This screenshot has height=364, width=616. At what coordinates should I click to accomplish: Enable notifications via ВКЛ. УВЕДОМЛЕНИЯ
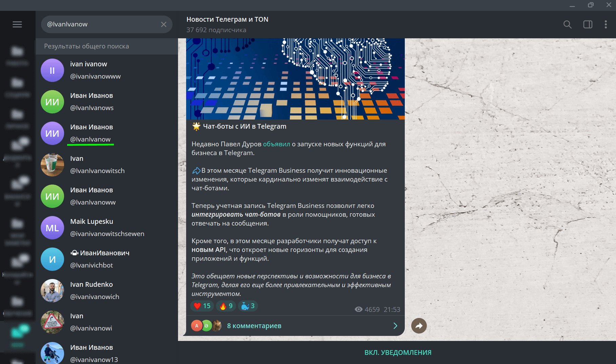398,352
